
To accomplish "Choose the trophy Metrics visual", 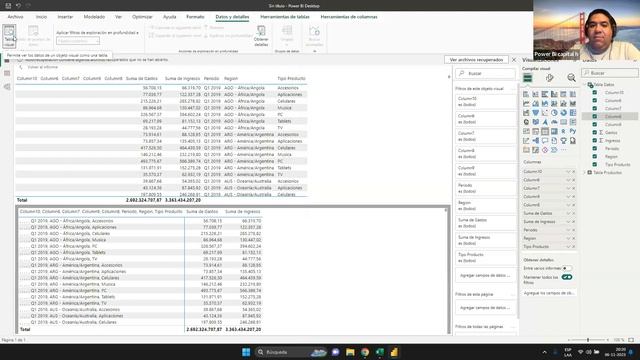I will 563,141.
